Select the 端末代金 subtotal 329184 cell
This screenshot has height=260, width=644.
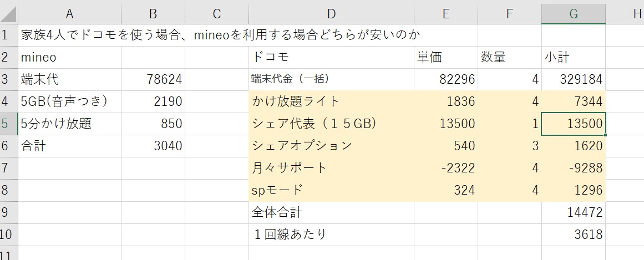coord(574,79)
